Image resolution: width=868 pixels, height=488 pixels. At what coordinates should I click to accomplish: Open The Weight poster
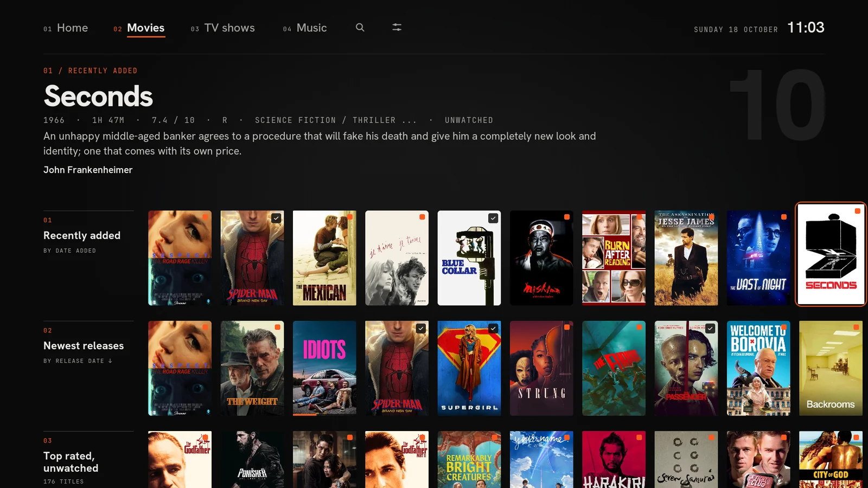(x=252, y=368)
